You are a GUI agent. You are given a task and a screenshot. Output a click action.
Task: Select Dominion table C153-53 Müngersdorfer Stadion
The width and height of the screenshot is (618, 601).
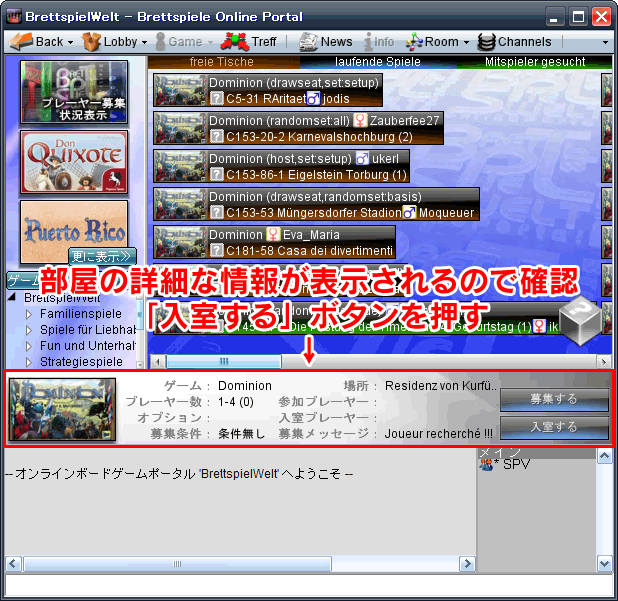316,205
